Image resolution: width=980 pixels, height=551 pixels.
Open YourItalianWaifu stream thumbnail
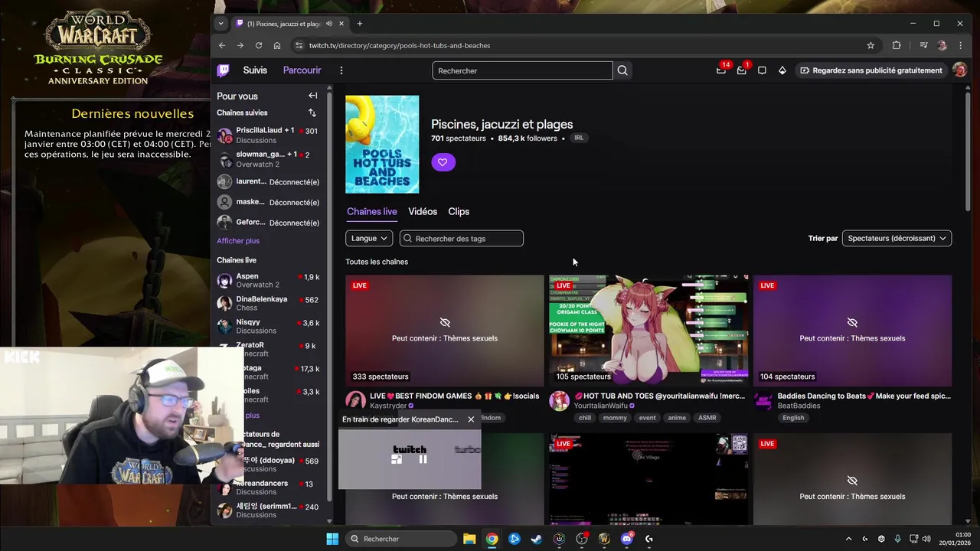point(648,331)
